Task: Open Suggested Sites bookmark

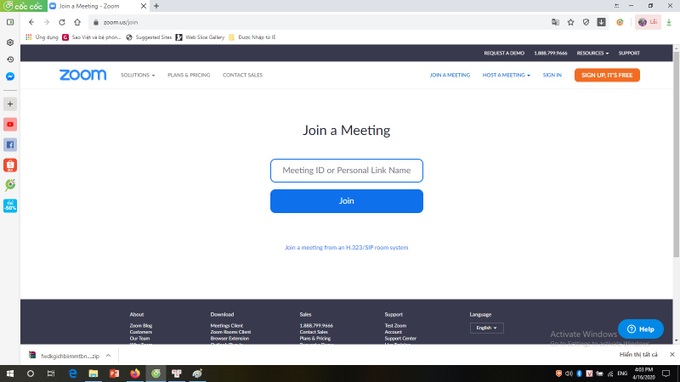Action: (149, 37)
